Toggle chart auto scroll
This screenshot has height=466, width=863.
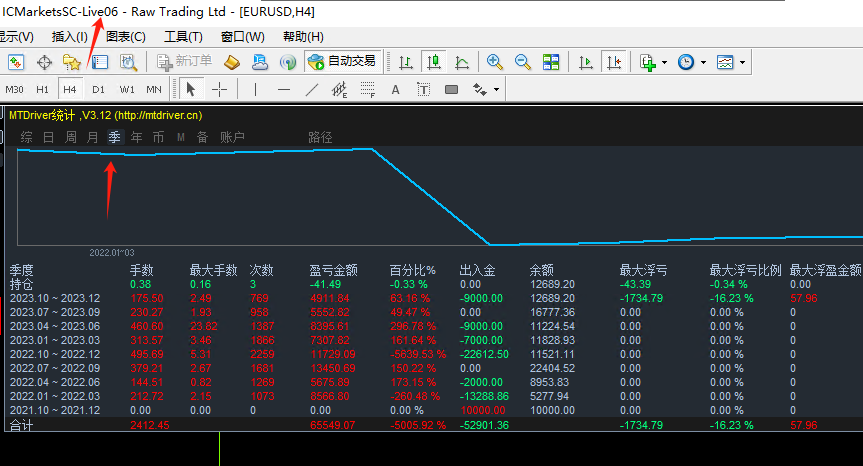pos(586,62)
